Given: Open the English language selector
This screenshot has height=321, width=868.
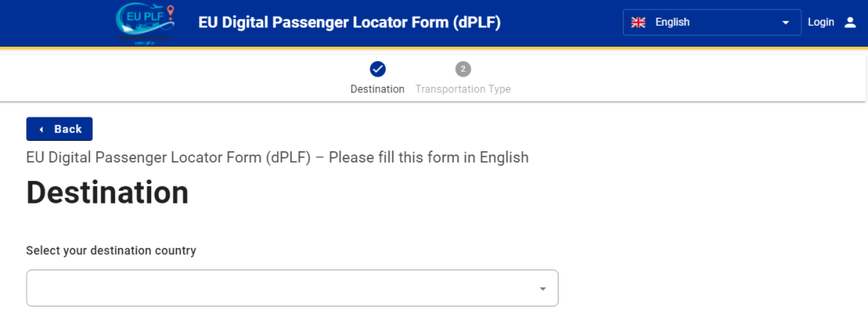Looking at the screenshot, I should 712,23.
